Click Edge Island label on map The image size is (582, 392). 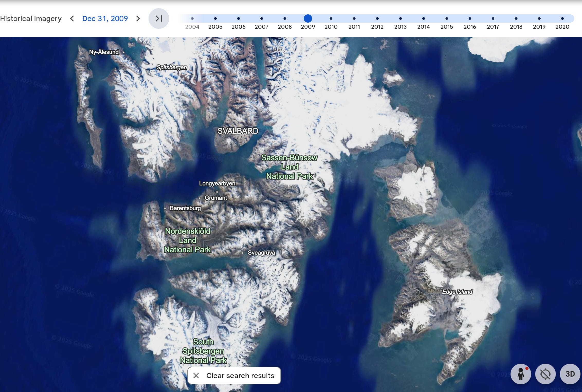point(457,292)
